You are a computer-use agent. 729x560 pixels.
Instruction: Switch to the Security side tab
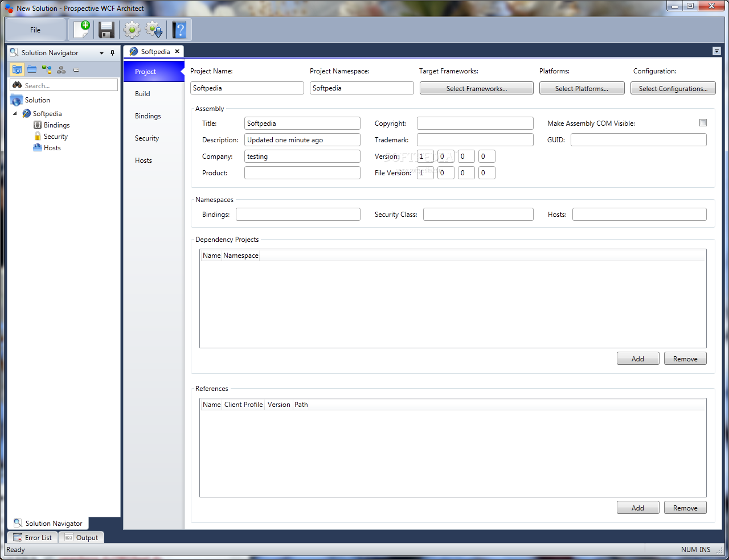tap(154, 138)
